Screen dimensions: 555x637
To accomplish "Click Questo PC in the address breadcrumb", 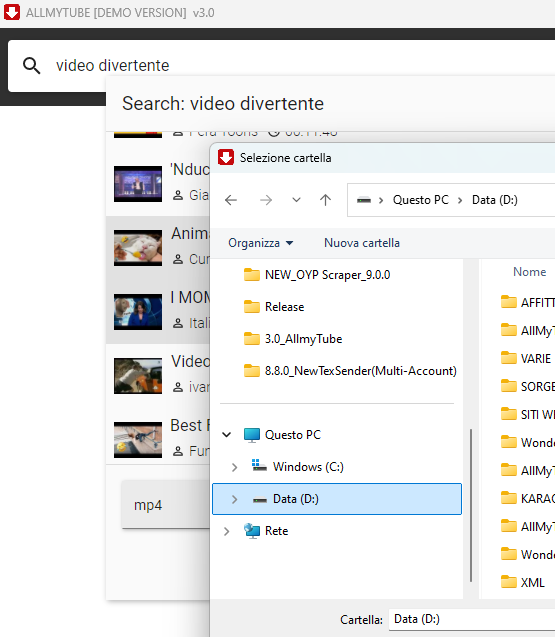I will click(421, 200).
